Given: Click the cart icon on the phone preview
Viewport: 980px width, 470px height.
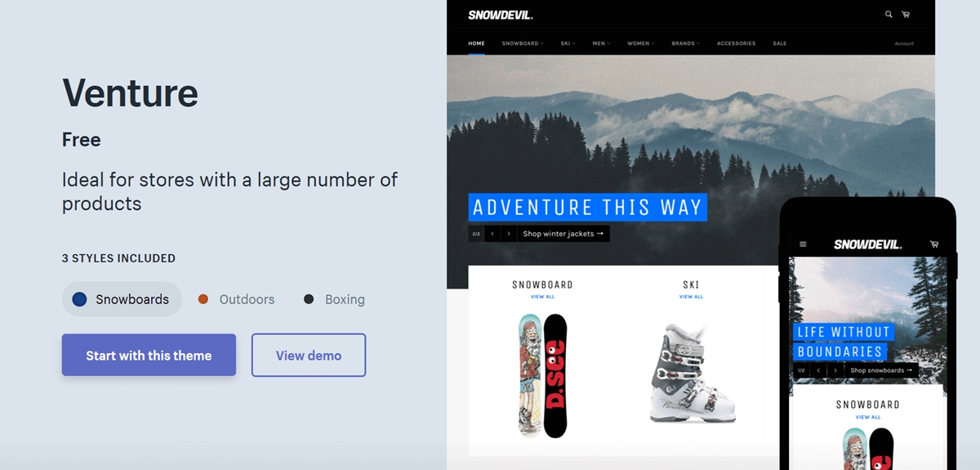Looking at the screenshot, I should click(934, 244).
